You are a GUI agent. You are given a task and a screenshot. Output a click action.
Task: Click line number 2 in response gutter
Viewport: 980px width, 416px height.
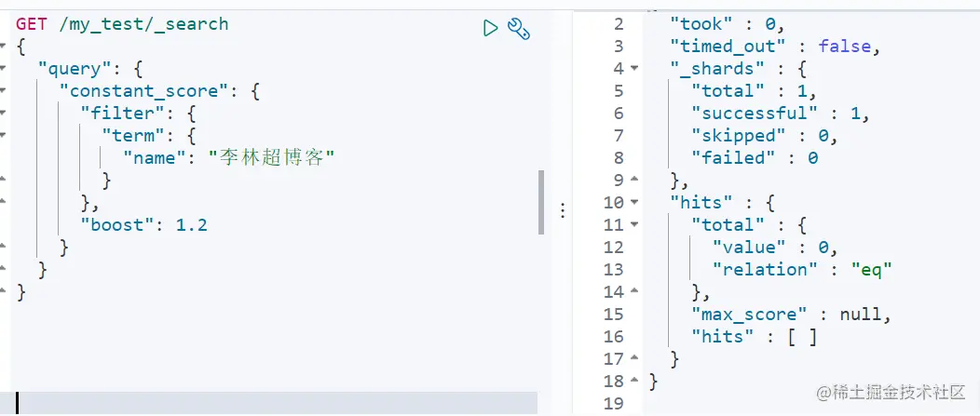(x=619, y=24)
